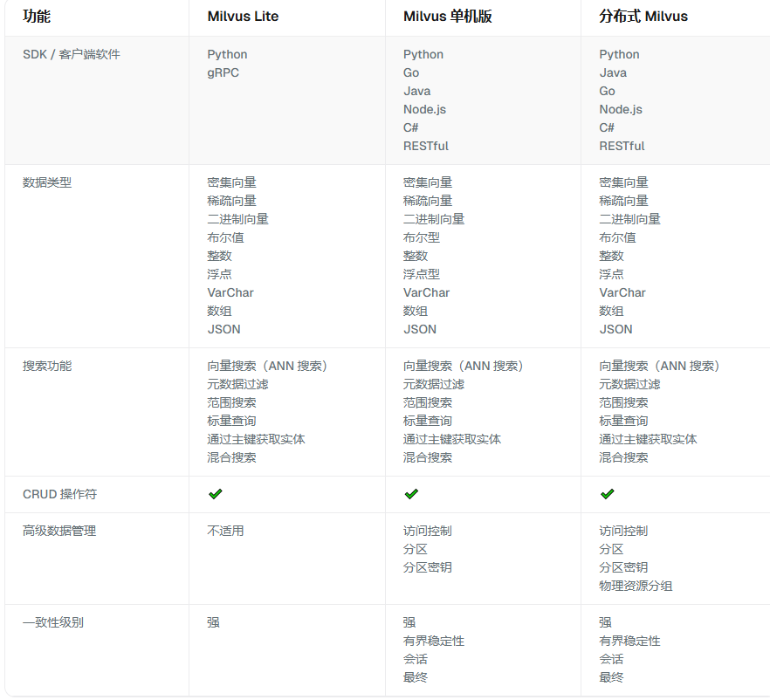Click 分区密钥 in the Milvus 单机版 column
Image resolution: width=770 pixels, height=700 pixels.
427,567
